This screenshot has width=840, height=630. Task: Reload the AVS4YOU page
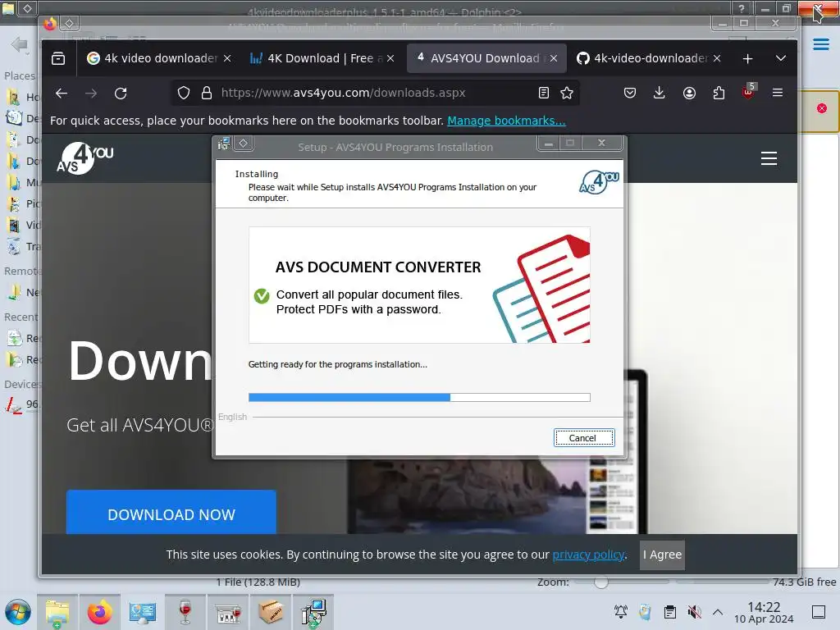[121, 94]
